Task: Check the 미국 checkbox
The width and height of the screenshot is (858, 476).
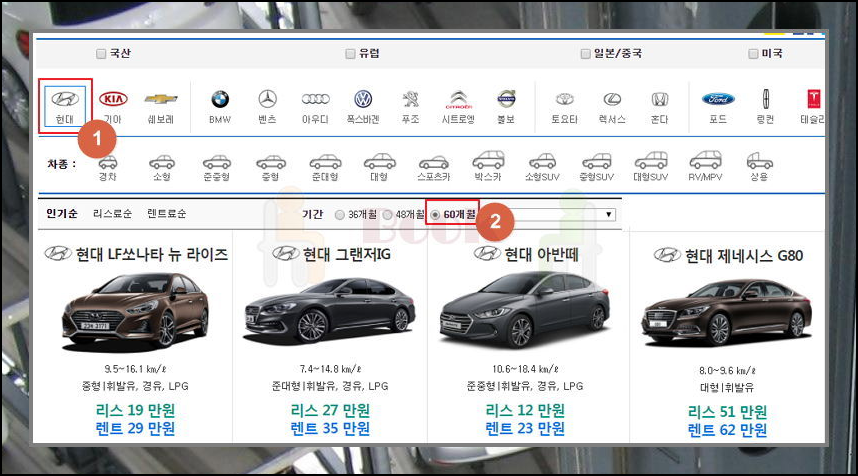Action: (x=753, y=54)
